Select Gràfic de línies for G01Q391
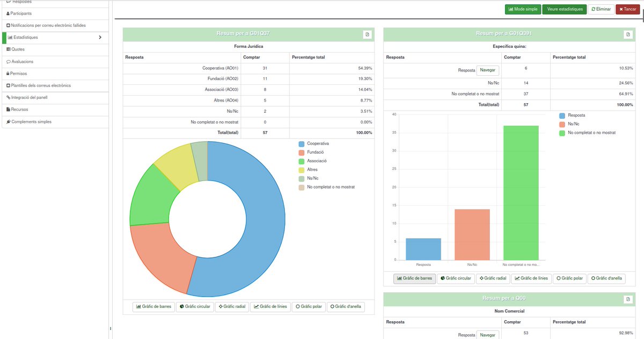 click(531, 278)
